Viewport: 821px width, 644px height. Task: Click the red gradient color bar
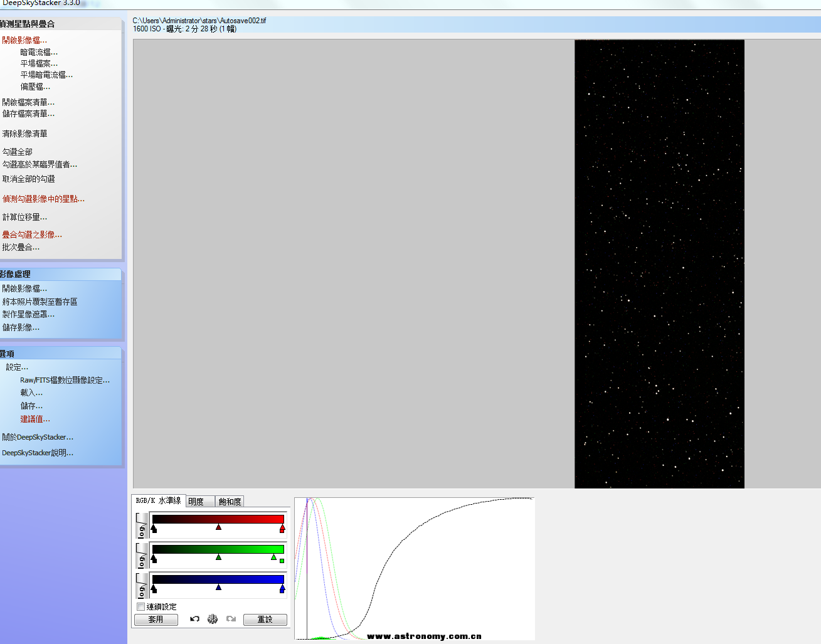(218, 519)
